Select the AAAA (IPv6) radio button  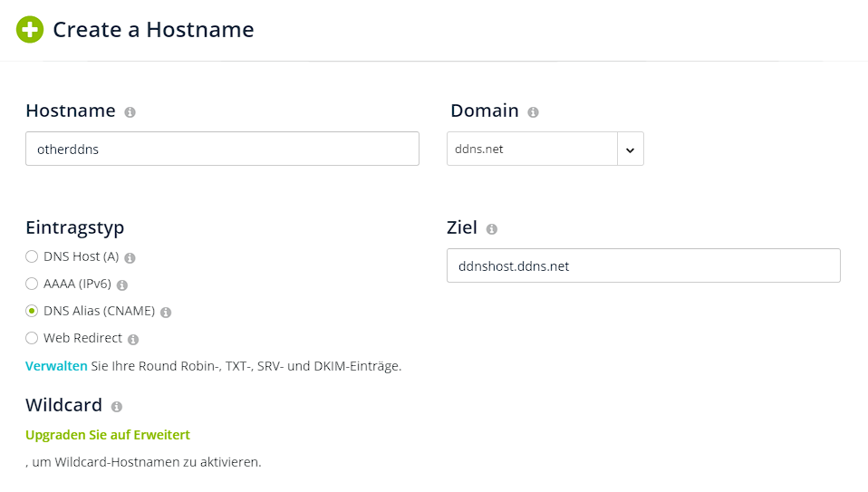[33, 285]
